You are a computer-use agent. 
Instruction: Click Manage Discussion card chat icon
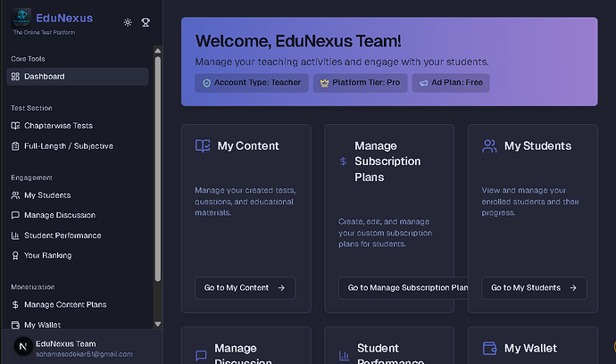coord(201,355)
